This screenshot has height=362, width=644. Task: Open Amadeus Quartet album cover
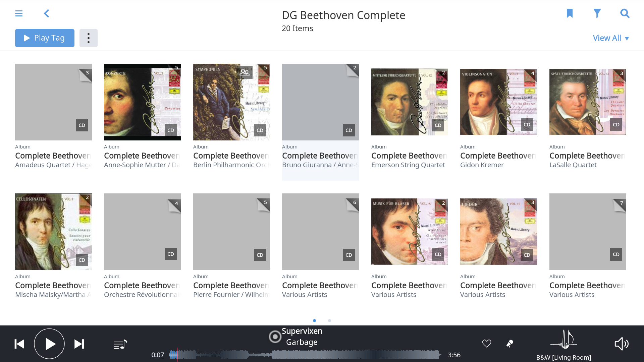pos(53,102)
